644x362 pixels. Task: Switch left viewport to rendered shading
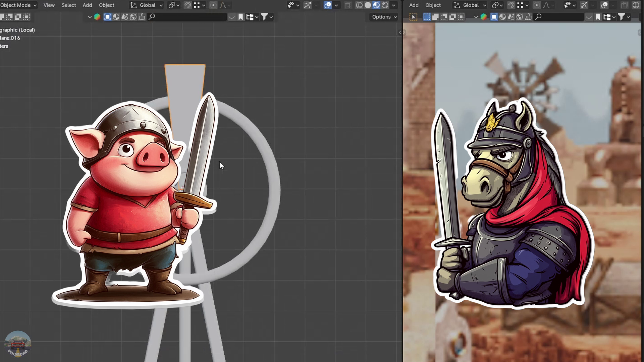coord(385,5)
